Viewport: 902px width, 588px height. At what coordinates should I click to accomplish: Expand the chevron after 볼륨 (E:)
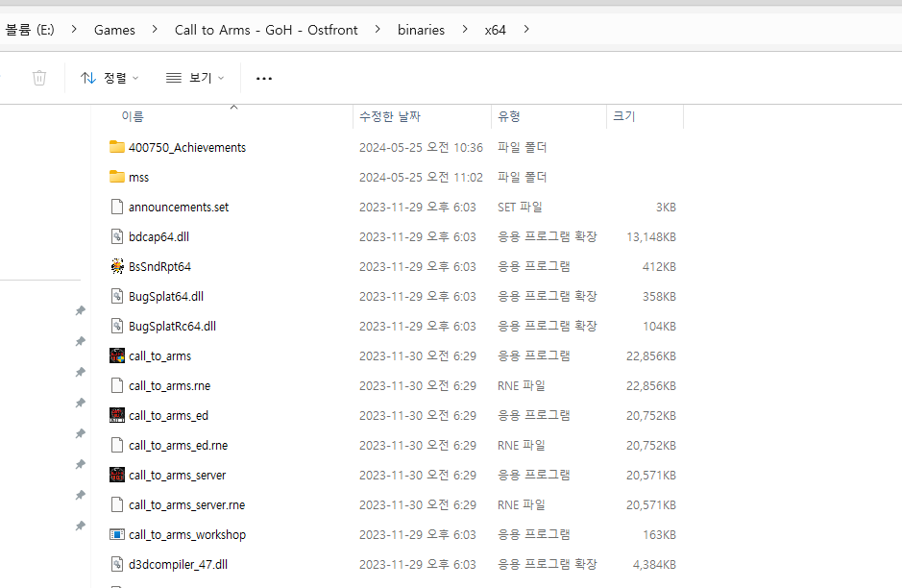[74, 29]
